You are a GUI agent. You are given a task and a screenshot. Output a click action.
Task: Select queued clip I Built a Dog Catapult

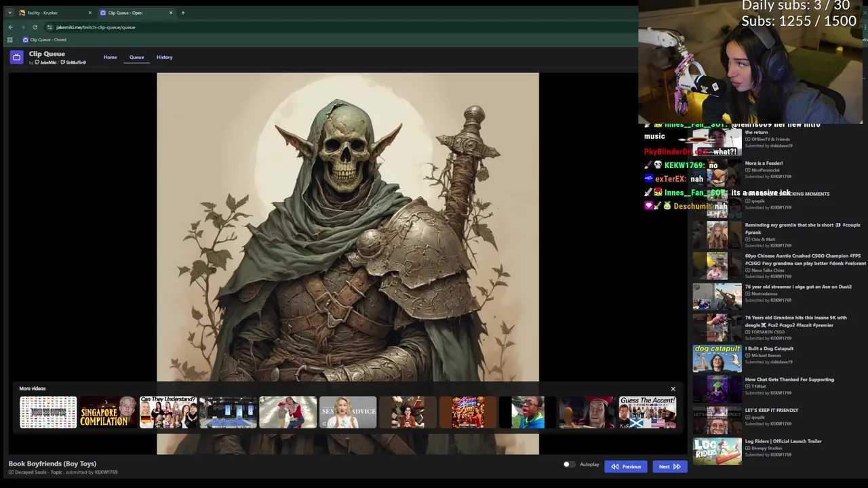pos(778,358)
